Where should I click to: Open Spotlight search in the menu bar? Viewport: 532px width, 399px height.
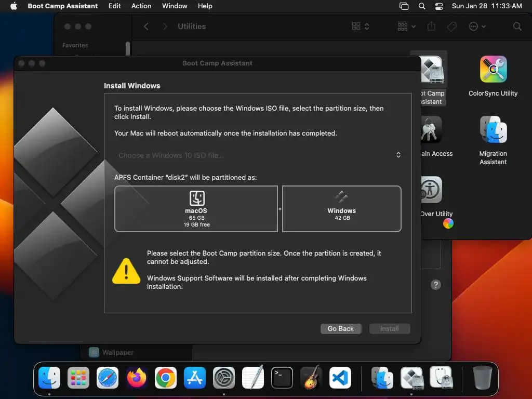(422, 6)
